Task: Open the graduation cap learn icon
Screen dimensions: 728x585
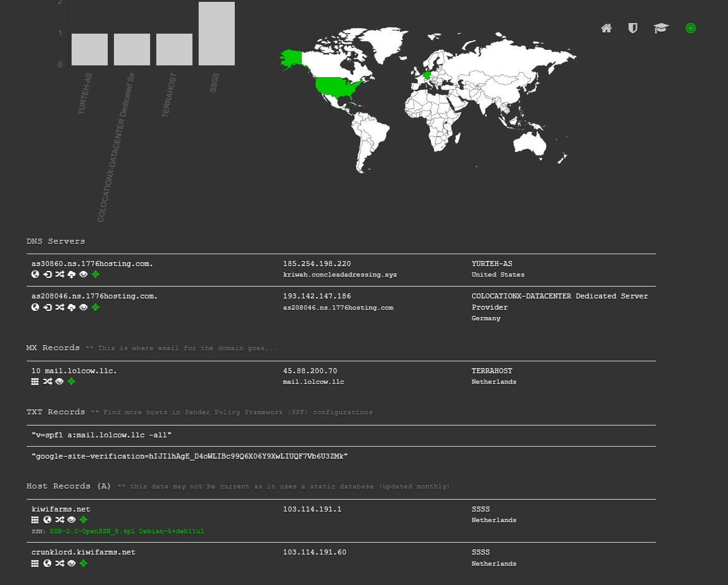Action: click(661, 28)
